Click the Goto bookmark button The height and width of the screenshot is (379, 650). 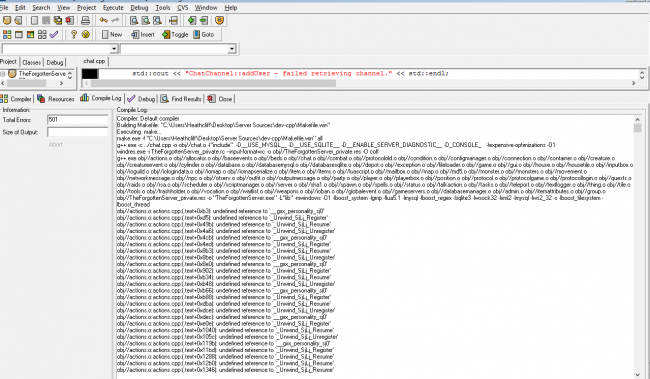204,34
